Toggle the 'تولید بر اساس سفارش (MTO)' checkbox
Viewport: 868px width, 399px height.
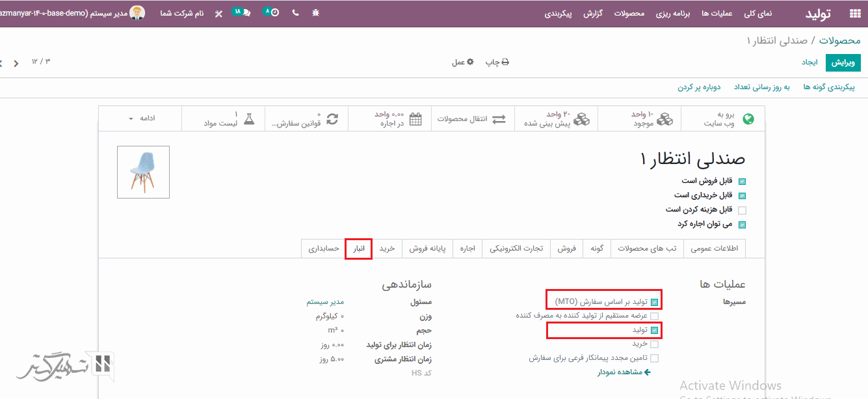pyautogui.click(x=654, y=302)
